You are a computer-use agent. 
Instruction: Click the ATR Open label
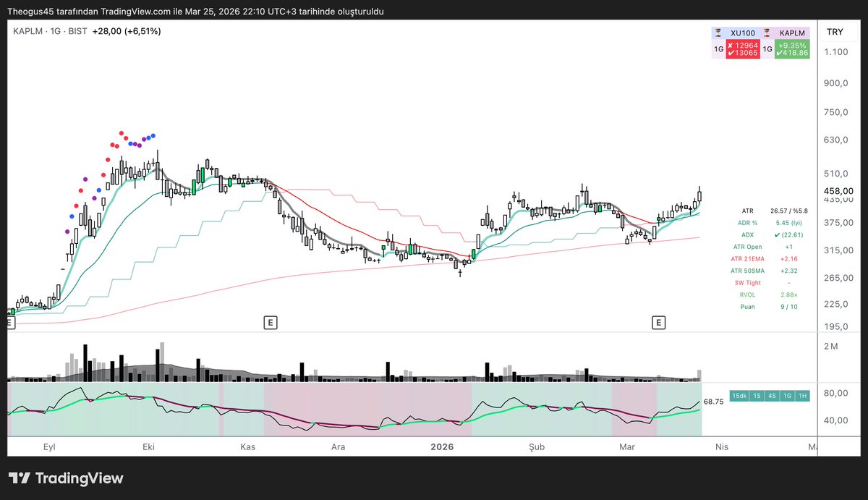point(747,247)
